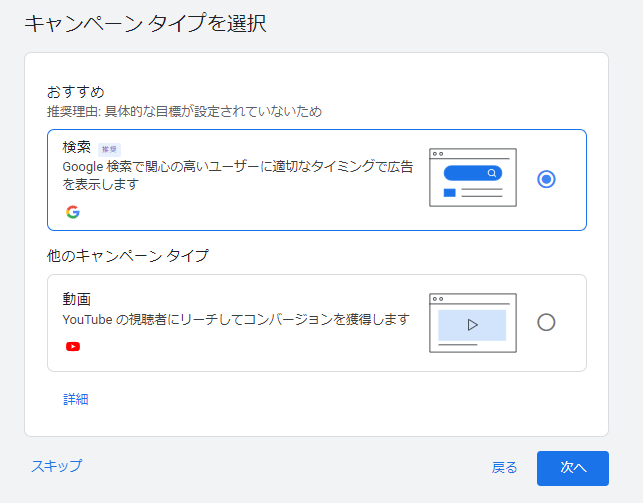Click the おすすめ section heading
643x503 pixels.
(x=75, y=91)
